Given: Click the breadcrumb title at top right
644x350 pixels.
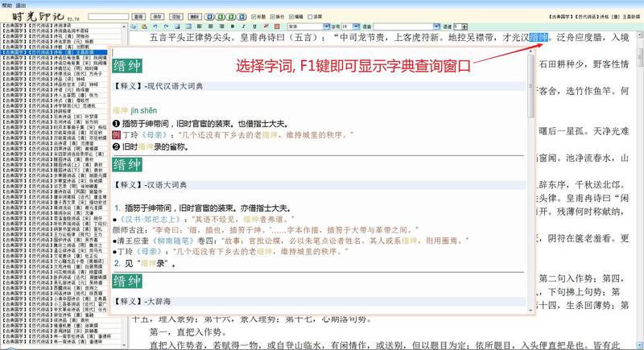Looking at the screenshot, I should pos(594,17).
